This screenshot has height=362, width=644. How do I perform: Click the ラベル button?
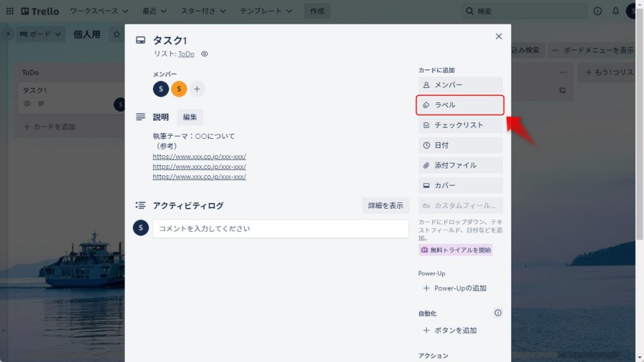pos(460,105)
